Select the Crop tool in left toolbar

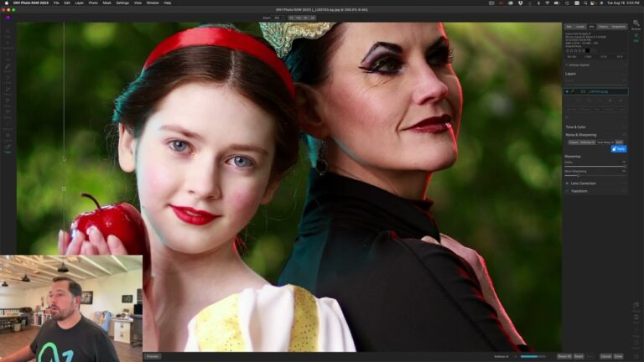[8, 32]
